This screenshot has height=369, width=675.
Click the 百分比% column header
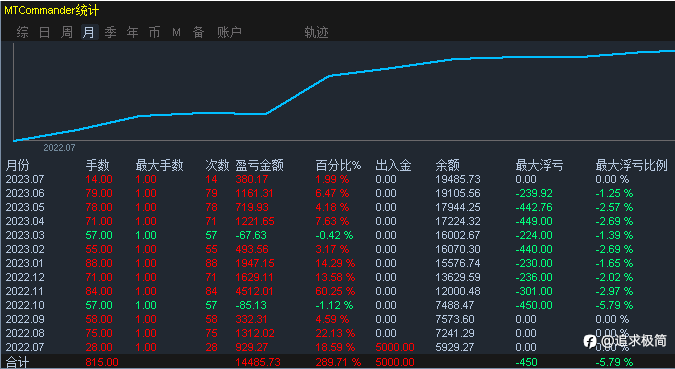(x=338, y=165)
